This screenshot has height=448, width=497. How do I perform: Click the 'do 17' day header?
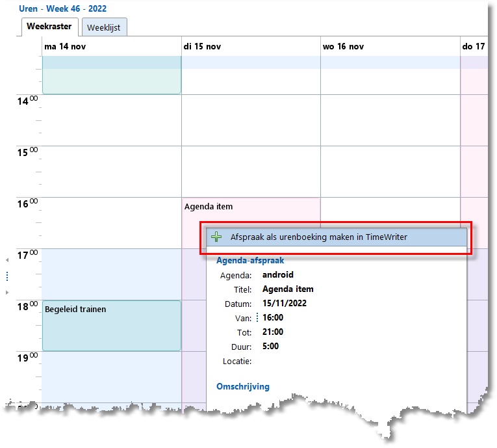(474, 47)
